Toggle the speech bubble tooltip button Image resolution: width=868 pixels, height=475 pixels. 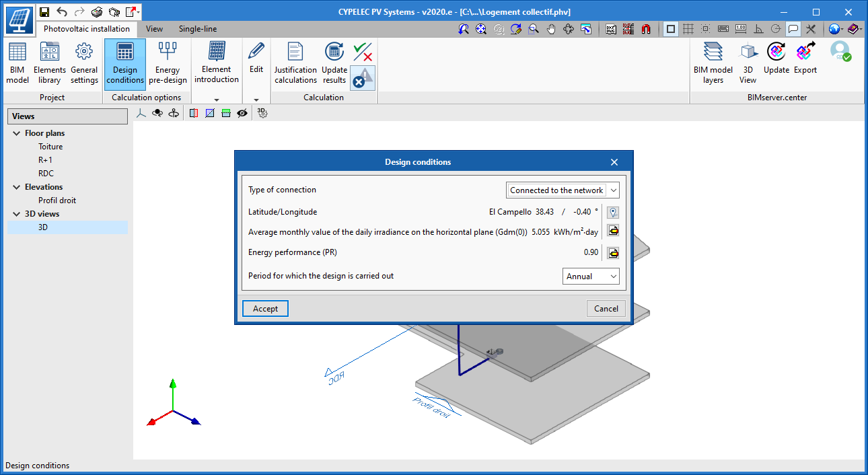point(793,29)
